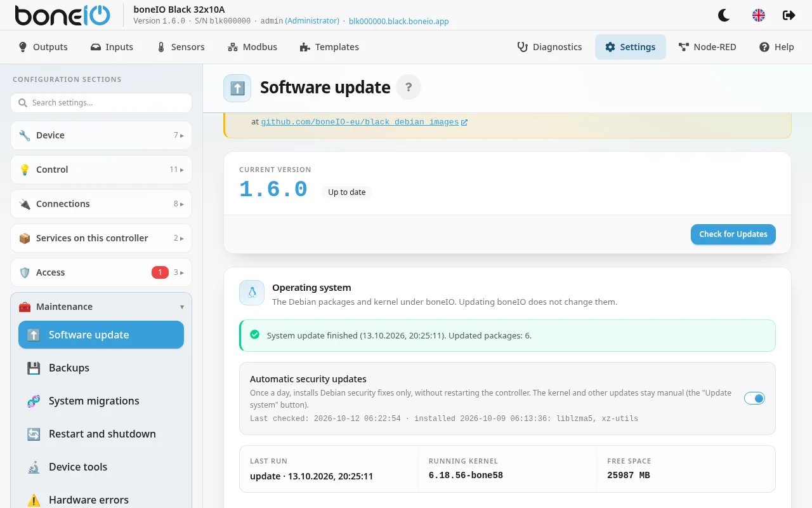812x508 pixels.
Task: Open the github.com/boneIO-eu/black_debian_images link
Action: pyautogui.click(x=360, y=122)
